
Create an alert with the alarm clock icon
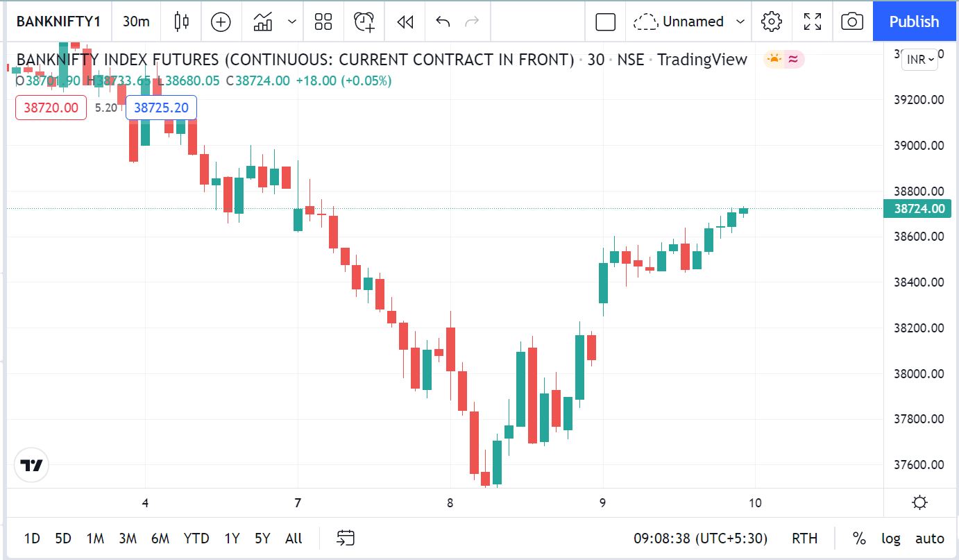point(364,22)
